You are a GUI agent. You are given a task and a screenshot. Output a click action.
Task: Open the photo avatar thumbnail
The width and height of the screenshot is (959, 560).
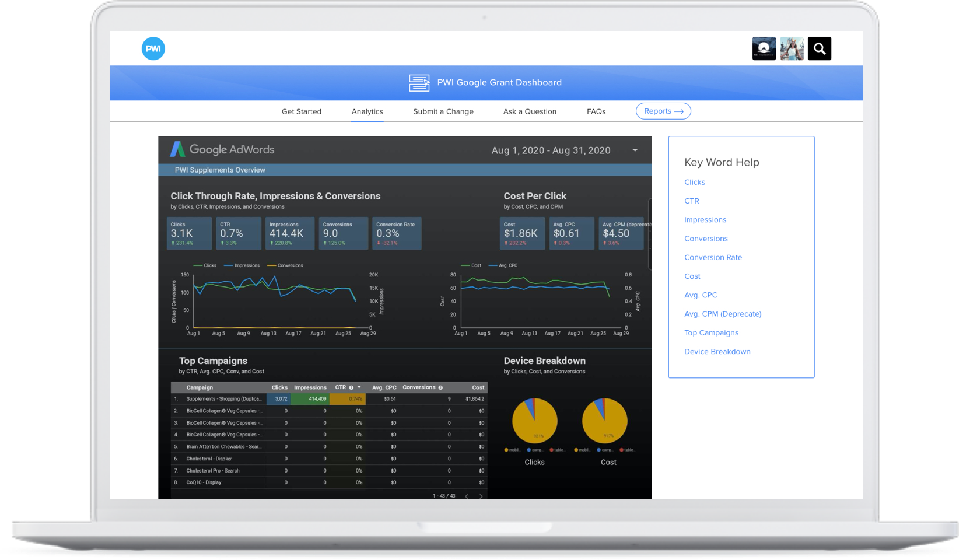[792, 48]
